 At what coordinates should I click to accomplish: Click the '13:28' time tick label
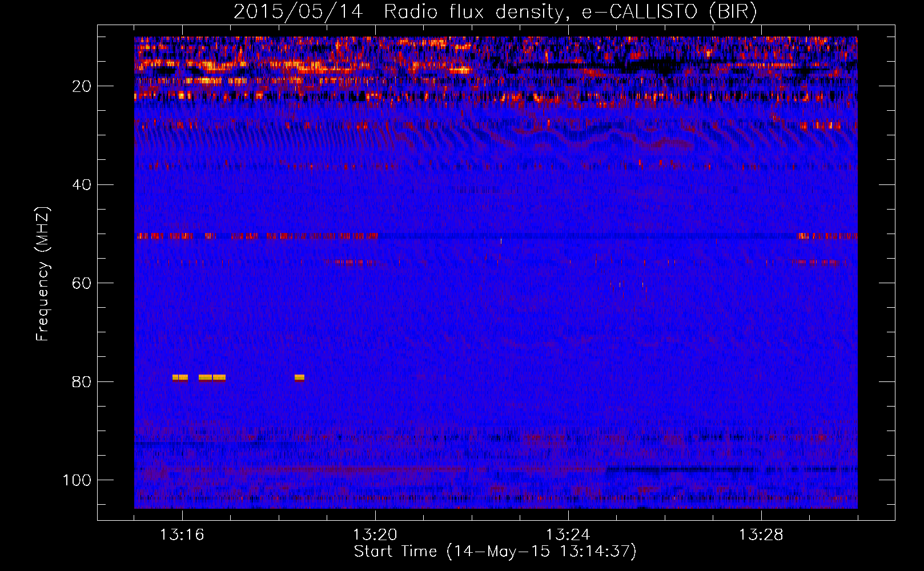(x=761, y=535)
